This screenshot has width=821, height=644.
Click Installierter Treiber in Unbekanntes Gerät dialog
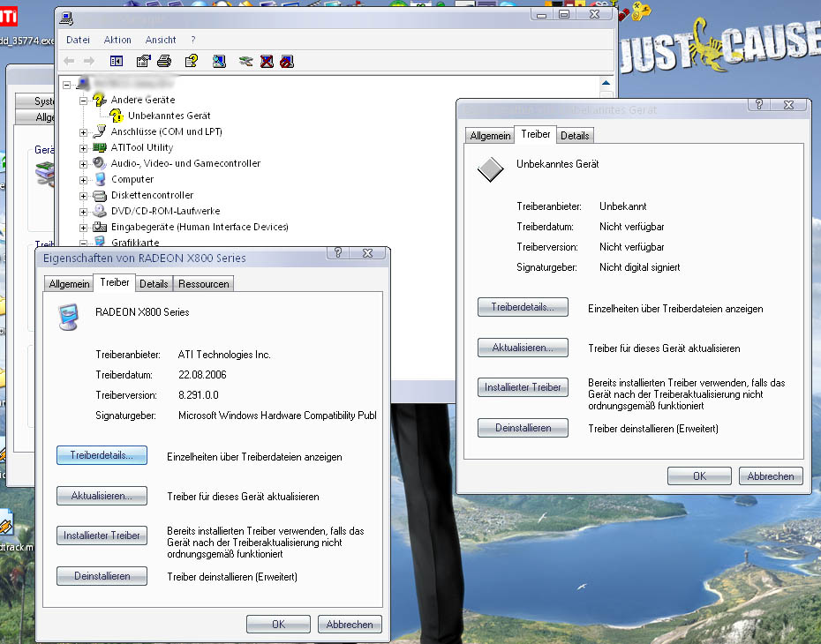(x=523, y=387)
